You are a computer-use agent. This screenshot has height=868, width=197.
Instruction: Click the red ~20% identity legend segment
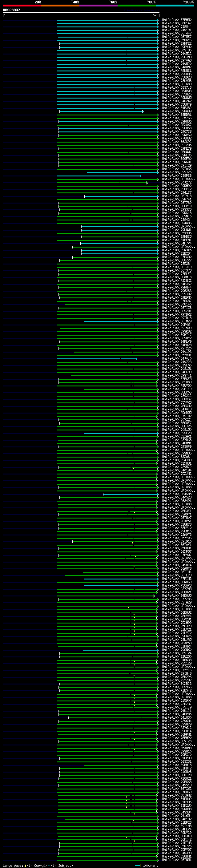pos(22,6)
